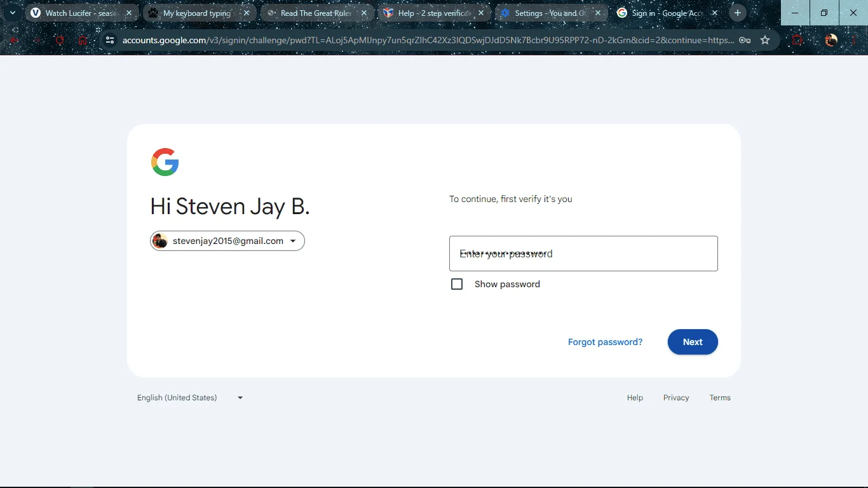The height and width of the screenshot is (488, 868).
Task: Click 'To continue, first verify it's you' text
Action: click(511, 199)
